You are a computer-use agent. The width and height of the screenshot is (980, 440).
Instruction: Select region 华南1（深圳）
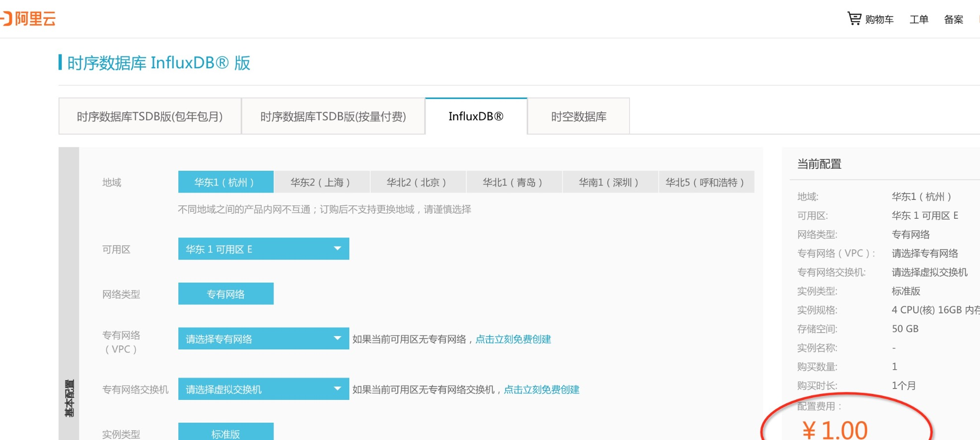coord(610,182)
